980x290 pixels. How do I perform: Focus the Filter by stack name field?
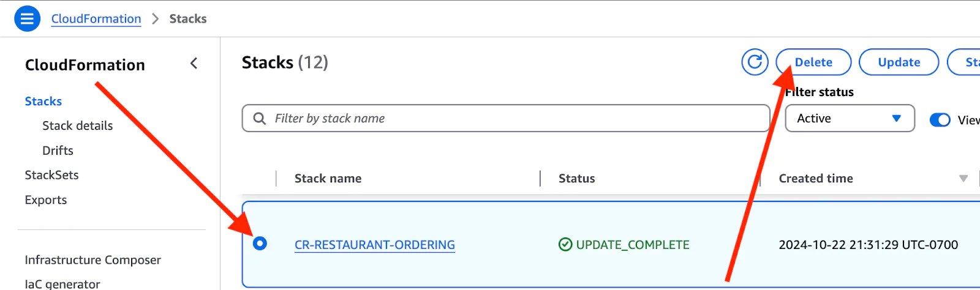pos(514,119)
